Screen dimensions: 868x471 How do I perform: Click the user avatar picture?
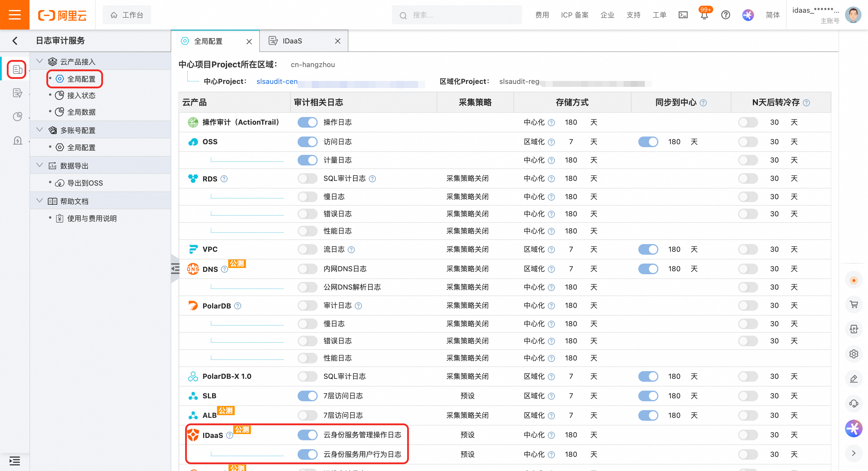[853, 15]
